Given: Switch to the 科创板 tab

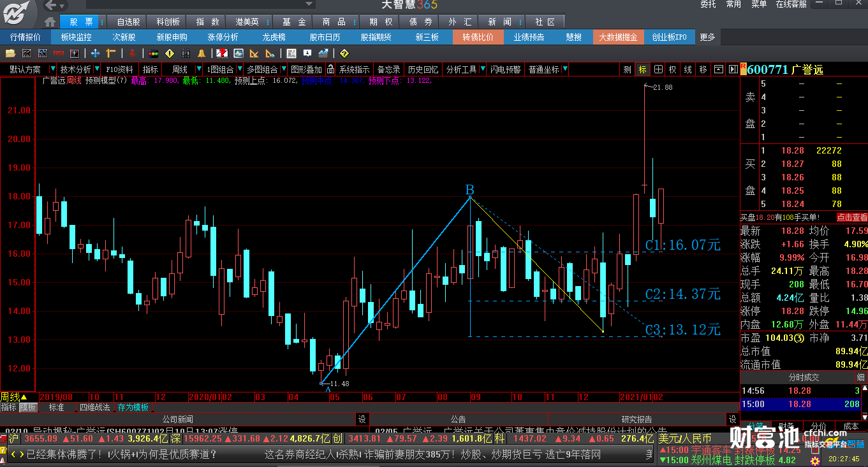Looking at the screenshot, I should pyautogui.click(x=168, y=21).
